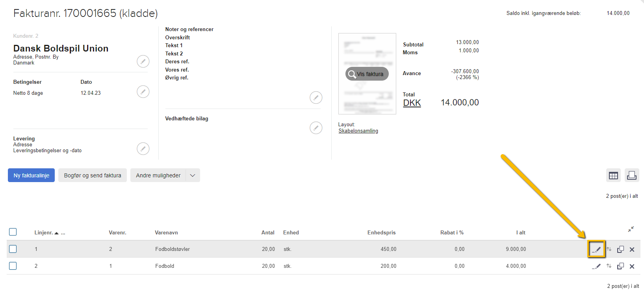The image size is (644, 304).
Task: Open the Skabelonsamling layout link
Action: coord(358,131)
